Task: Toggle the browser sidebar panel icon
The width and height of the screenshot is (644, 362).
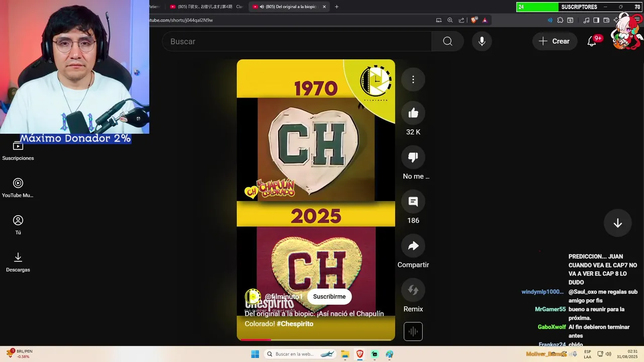Action: click(x=596, y=20)
